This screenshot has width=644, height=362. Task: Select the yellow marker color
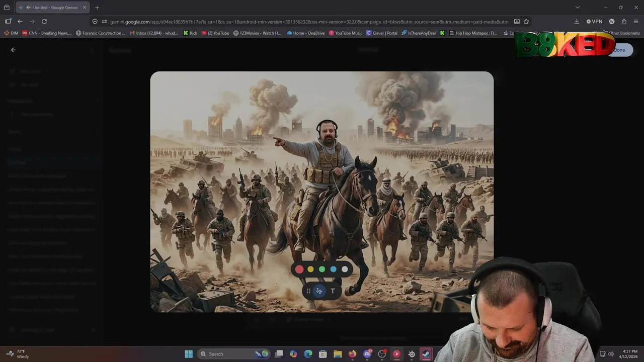(310, 269)
